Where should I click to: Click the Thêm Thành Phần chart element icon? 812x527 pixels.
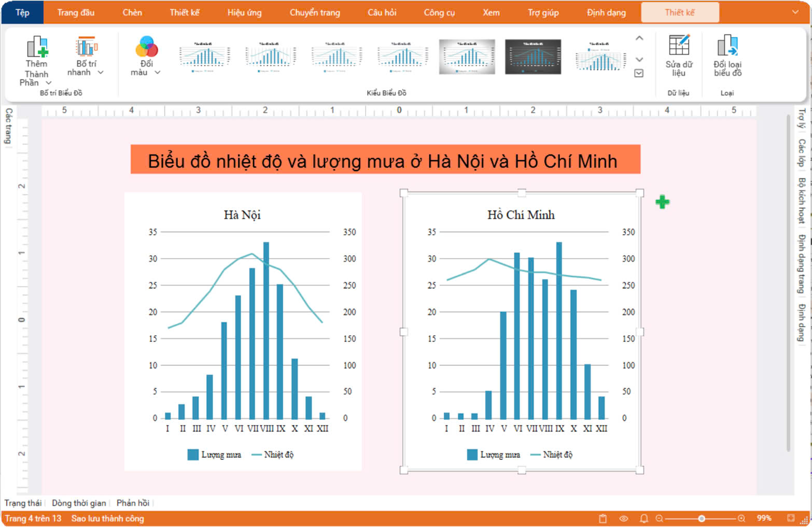click(37, 47)
